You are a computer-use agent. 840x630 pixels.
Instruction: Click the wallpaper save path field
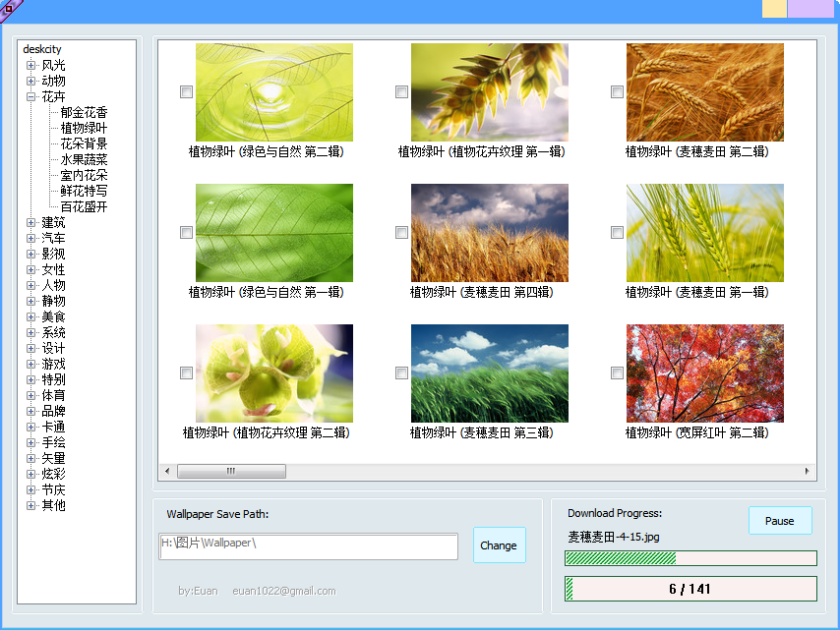(x=308, y=546)
